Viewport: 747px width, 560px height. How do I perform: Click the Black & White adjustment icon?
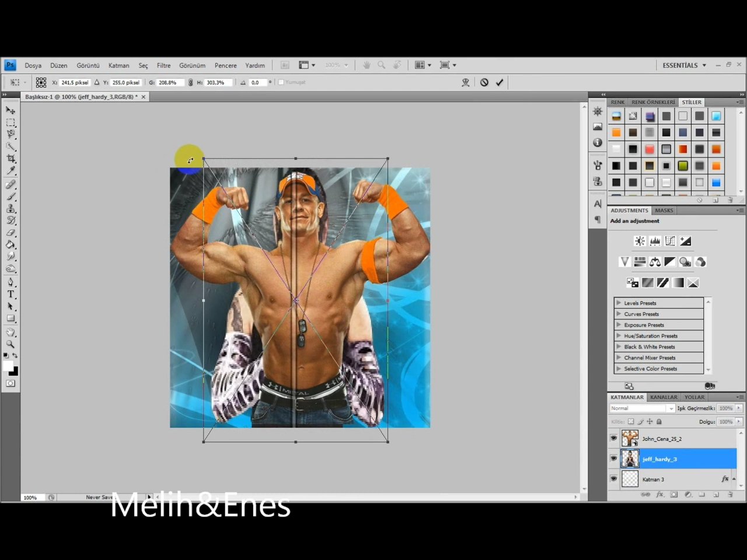[x=670, y=262]
